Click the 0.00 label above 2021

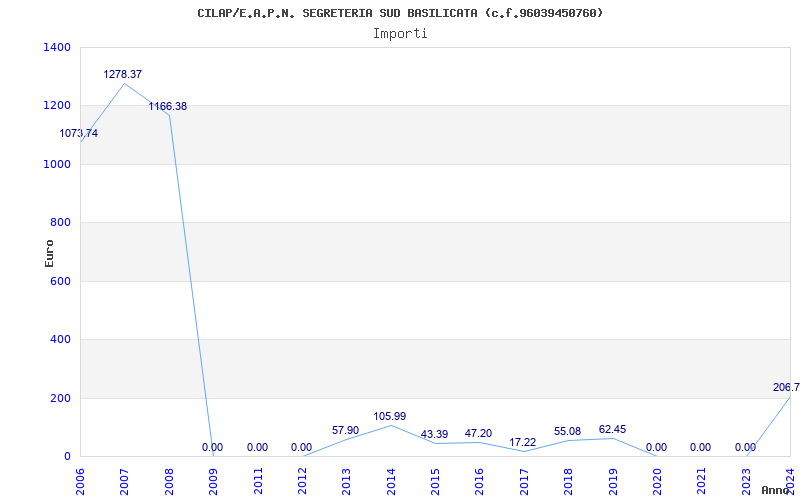tap(700, 447)
